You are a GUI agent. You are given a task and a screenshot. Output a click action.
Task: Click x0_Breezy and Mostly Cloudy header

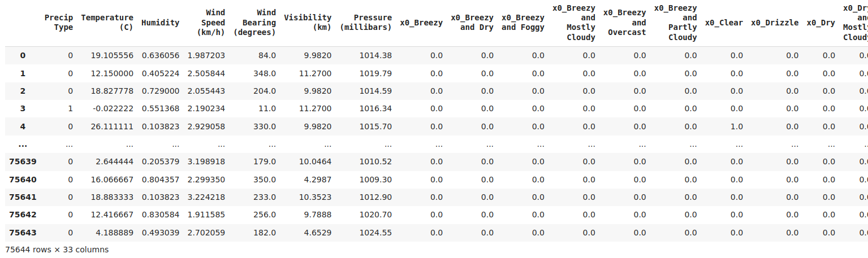[x=574, y=23]
